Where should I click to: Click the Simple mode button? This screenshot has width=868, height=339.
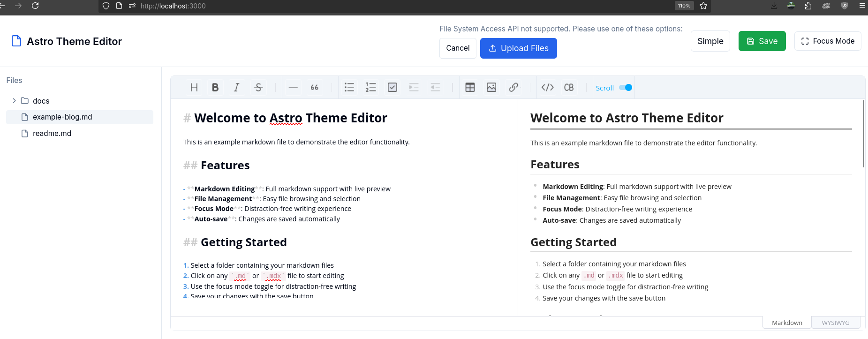[x=710, y=41]
